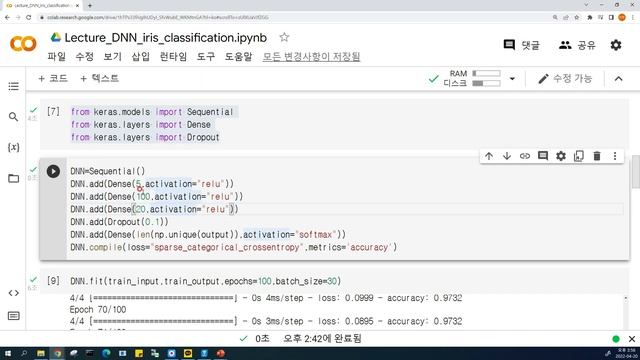Copy link to the cell

(525, 156)
